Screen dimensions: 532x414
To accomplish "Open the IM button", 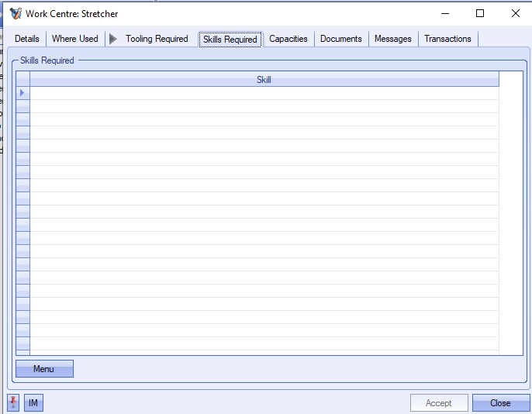I will (33, 403).
